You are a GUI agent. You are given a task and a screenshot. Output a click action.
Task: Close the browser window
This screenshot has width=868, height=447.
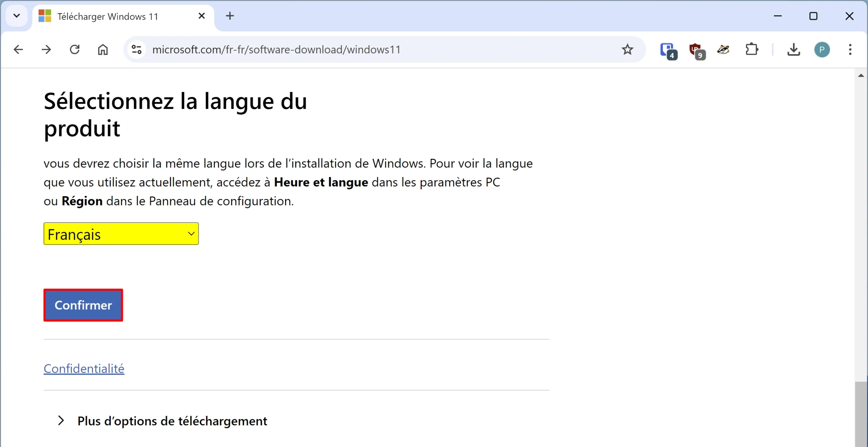(x=849, y=16)
